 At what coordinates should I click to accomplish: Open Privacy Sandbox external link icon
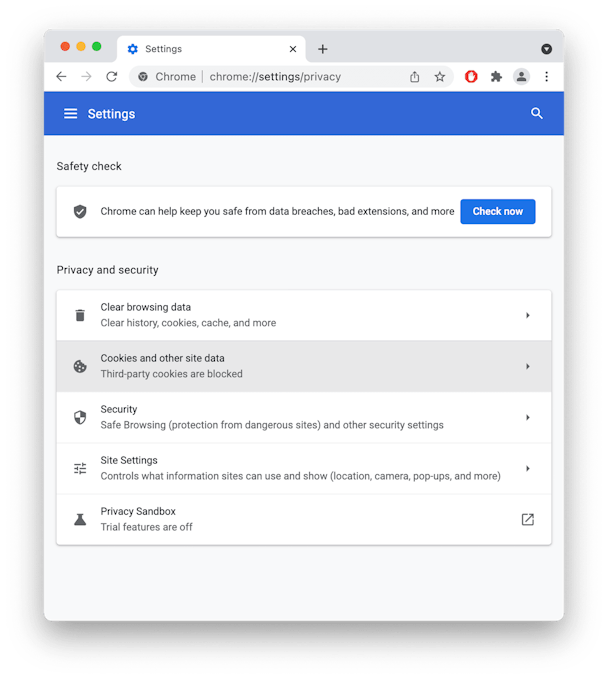click(527, 519)
